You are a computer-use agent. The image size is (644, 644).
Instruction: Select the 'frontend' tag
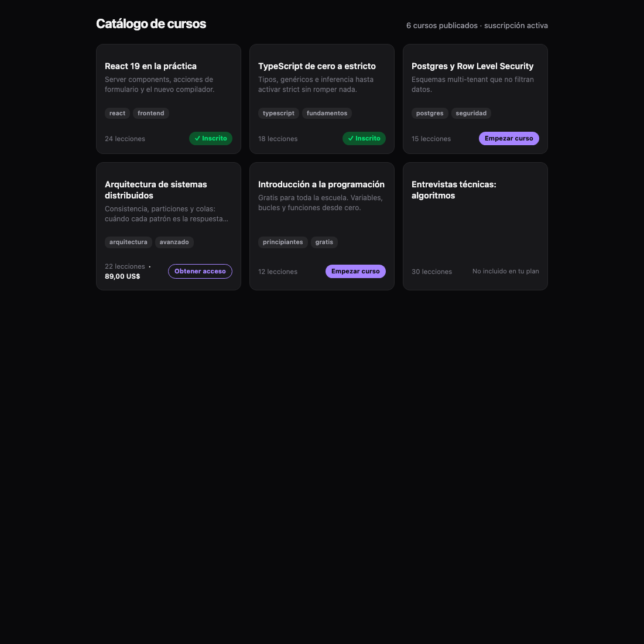150,114
